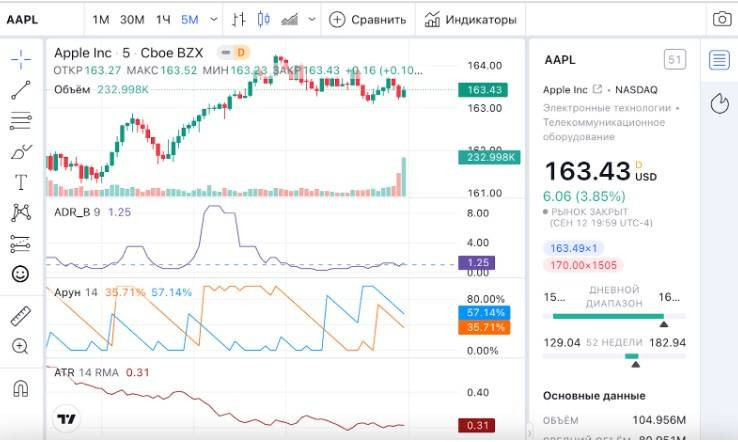Open the forecasting and measurement tools

(x=21, y=244)
